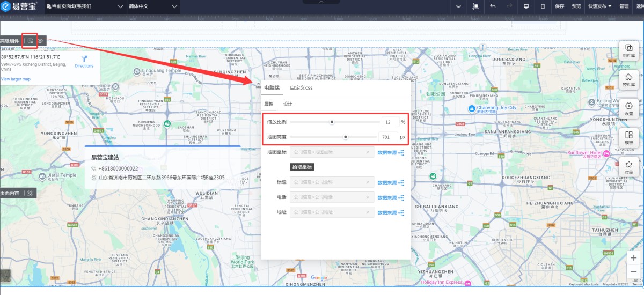Viewport: 644px width, 295px height.
Task: Switch to mobile device view icon
Action: point(543,6)
